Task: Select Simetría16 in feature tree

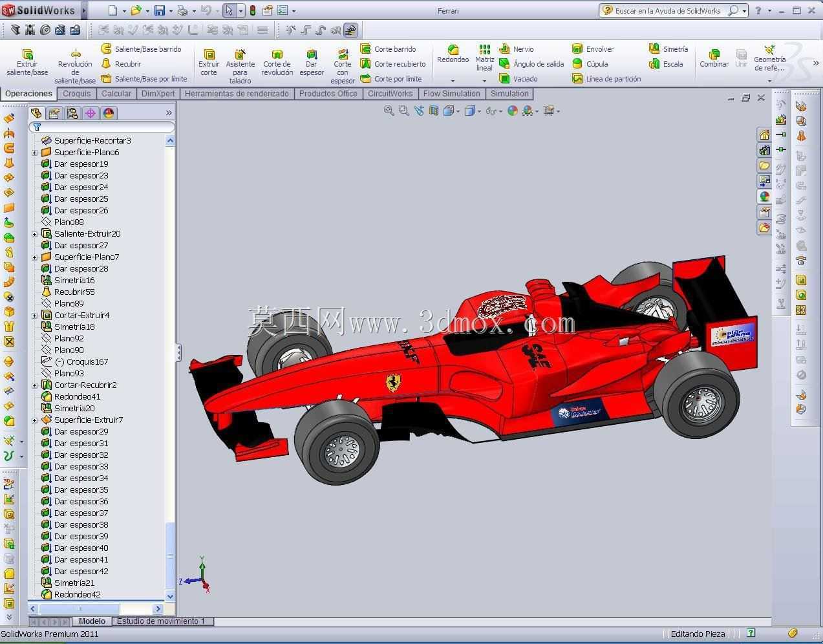Action: (68, 281)
